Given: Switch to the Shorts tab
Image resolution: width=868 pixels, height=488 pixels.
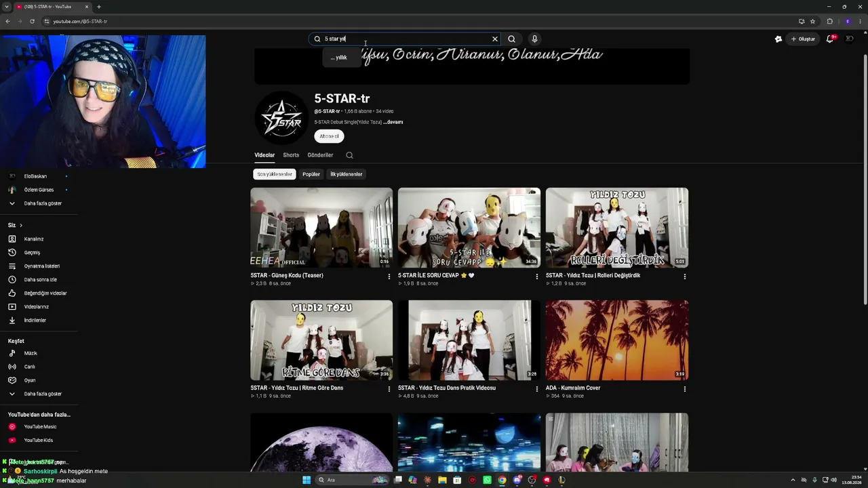Looking at the screenshot, I should click(291, 155).
